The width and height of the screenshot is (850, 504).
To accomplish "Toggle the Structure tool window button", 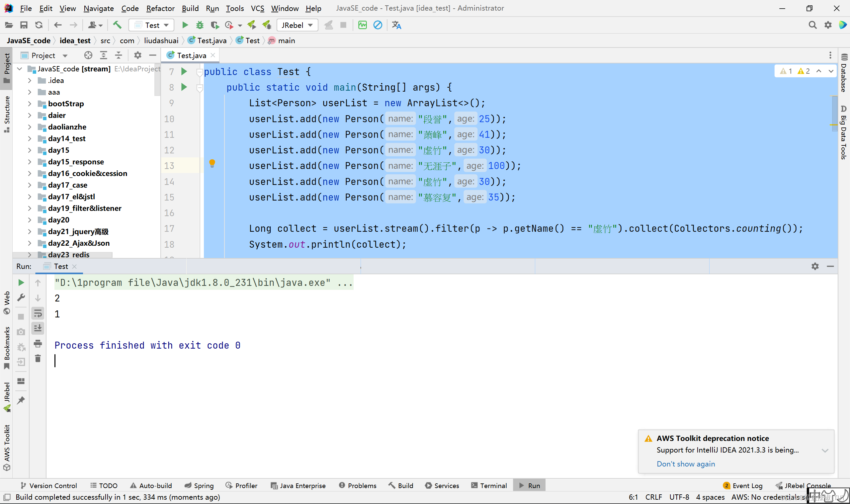I will (6, 114).
